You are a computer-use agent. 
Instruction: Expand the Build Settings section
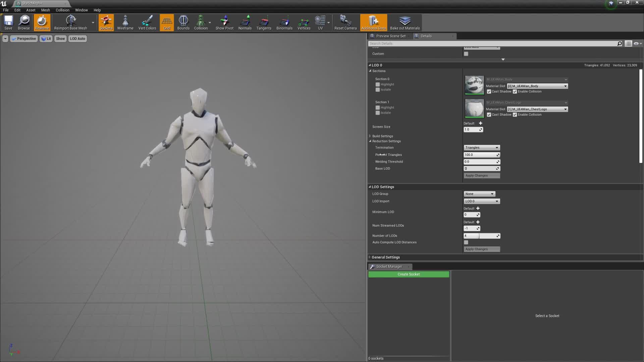coord(370,136)
